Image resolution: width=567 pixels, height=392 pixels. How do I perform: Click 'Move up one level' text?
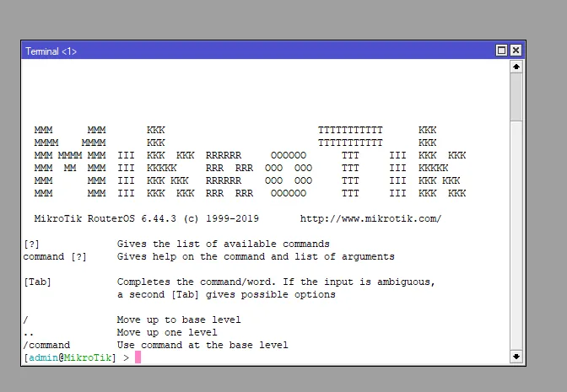[x=167, y=332]
